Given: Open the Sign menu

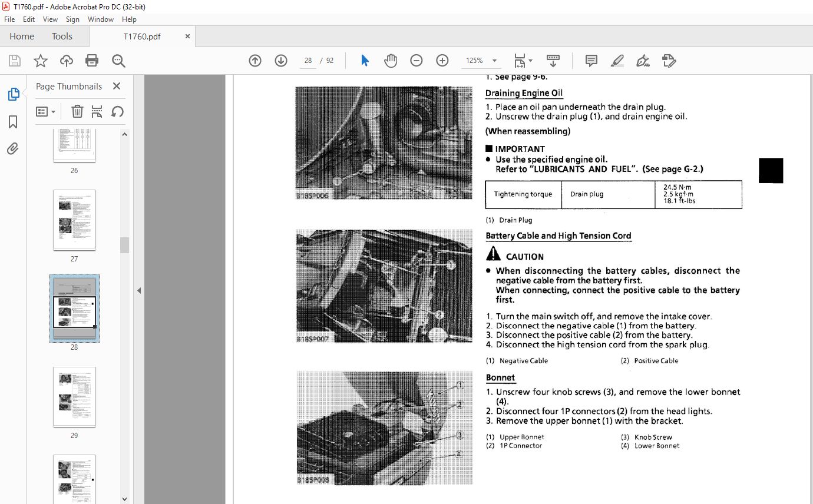Looking at the screenshot, I should 72,19.
